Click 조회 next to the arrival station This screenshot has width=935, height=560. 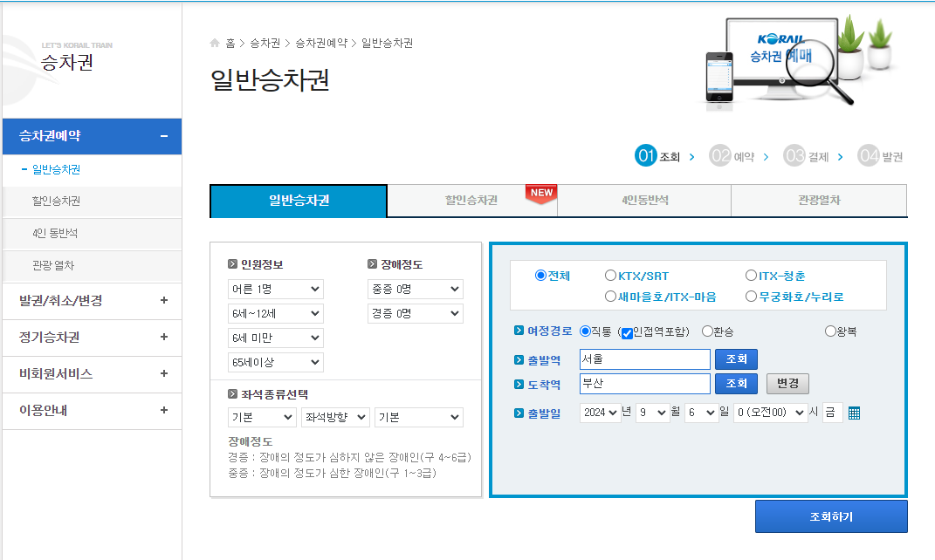(736, 384)
